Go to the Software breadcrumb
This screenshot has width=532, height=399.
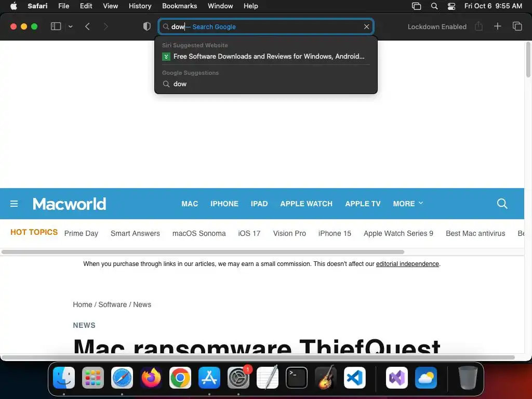(x=113, y=304)
